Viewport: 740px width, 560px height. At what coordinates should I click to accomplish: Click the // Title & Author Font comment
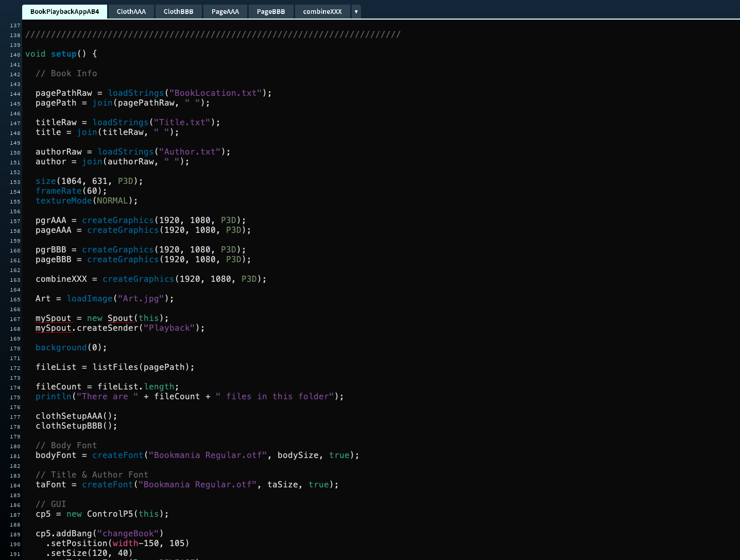coord(92,475)
